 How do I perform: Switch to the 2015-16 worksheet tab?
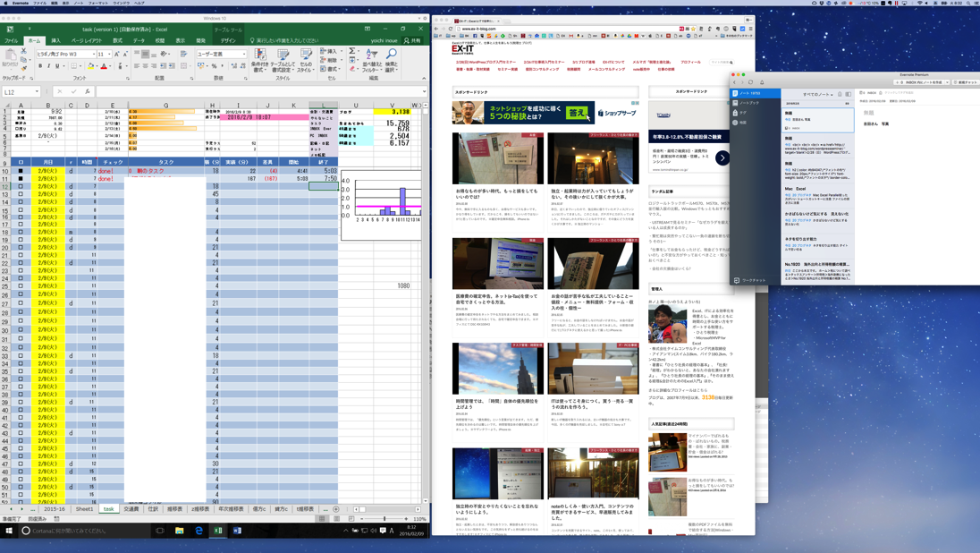[x=55, y=509]
